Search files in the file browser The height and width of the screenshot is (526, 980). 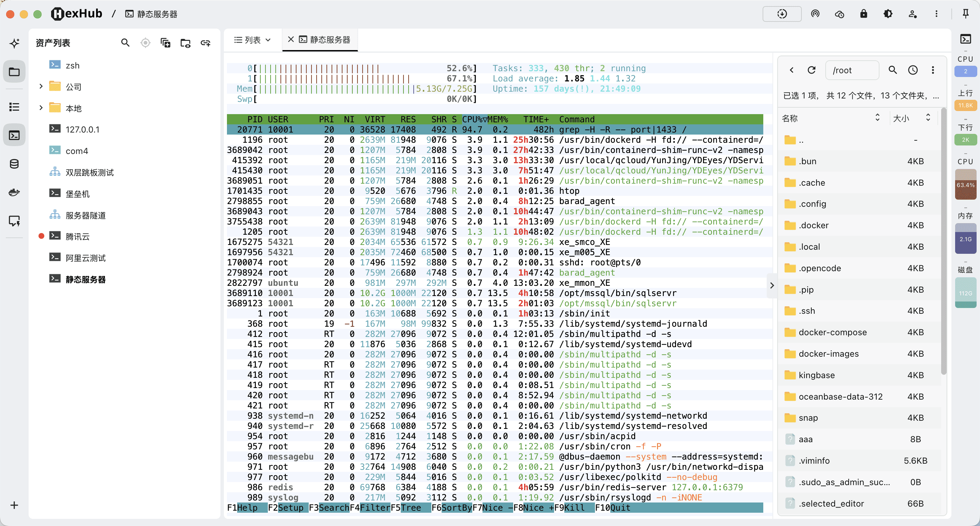click(x=892, y=70)
